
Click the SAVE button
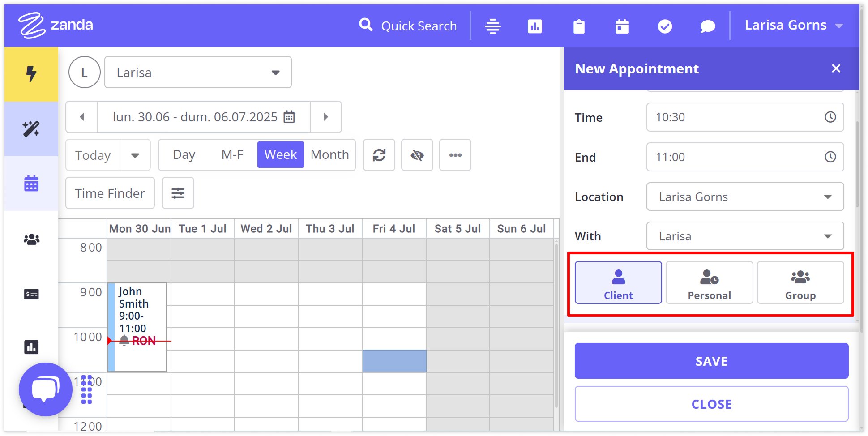[x=711, y=361]
